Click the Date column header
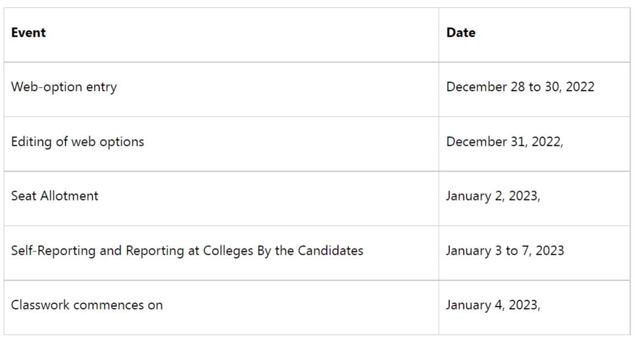644x343 pixels. click(461, 33)
